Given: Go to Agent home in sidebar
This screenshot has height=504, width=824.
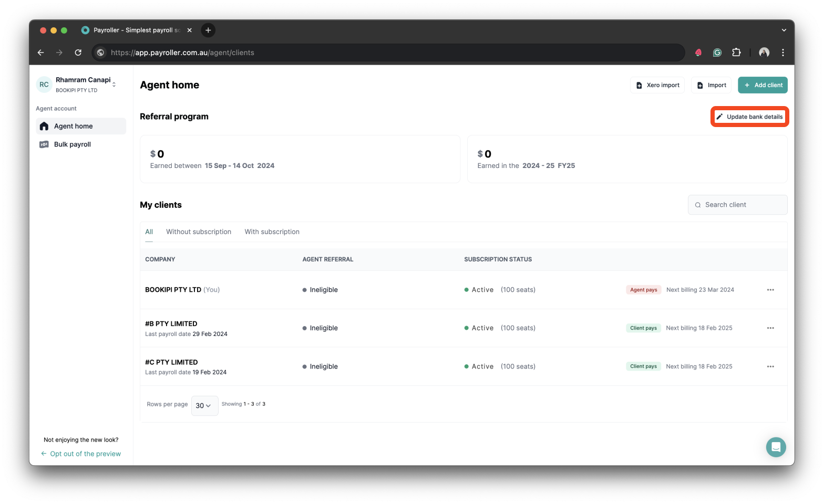Looking at the screenshot, I should tap(81, 126).
